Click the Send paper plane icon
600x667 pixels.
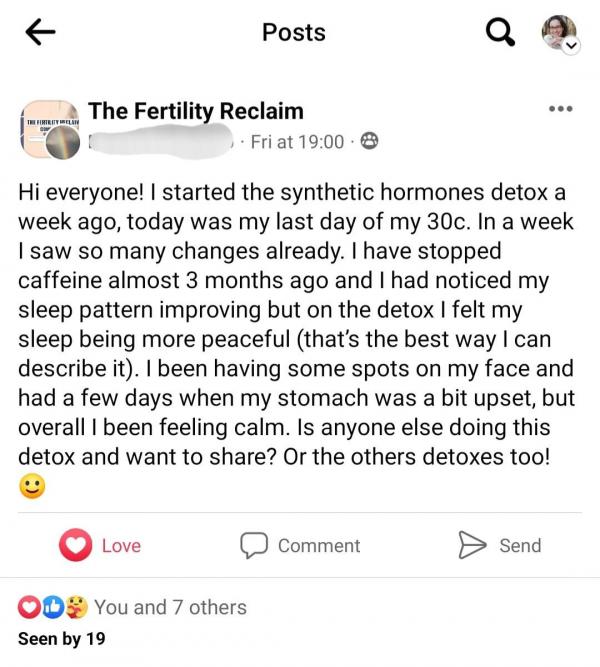tap(471, 545)
